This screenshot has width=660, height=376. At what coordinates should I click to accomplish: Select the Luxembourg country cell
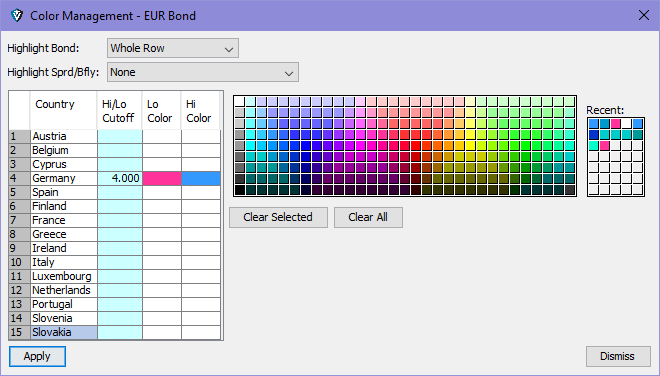(64, 276)
